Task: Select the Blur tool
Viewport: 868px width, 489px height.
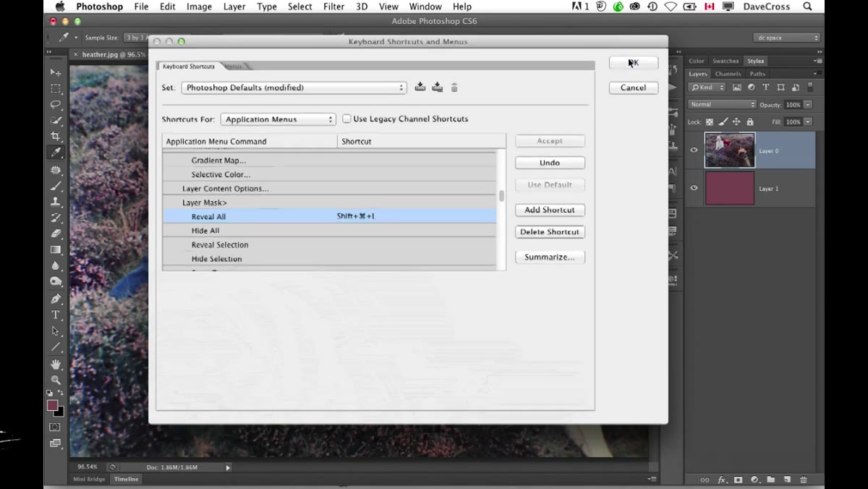Action: point(56,265)
